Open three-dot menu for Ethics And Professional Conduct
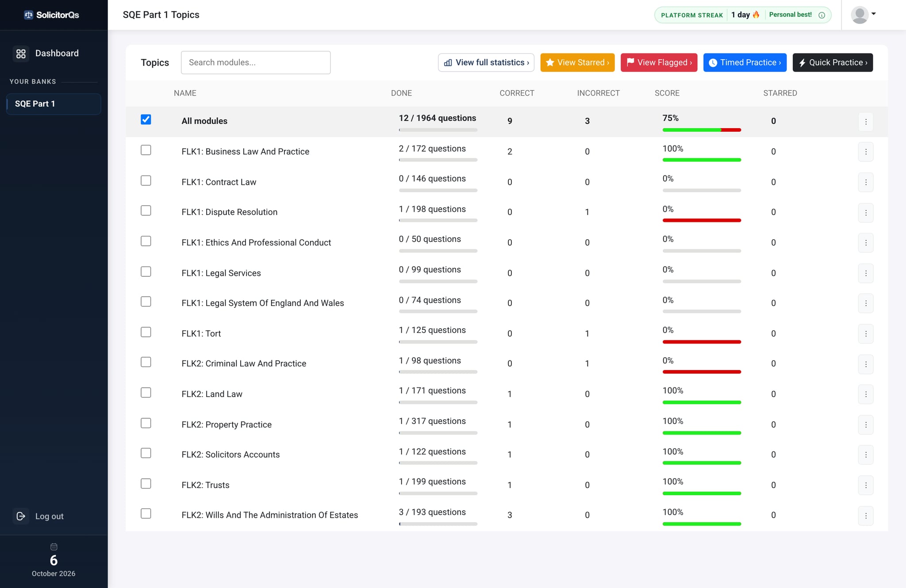 [x=866, y=243]
